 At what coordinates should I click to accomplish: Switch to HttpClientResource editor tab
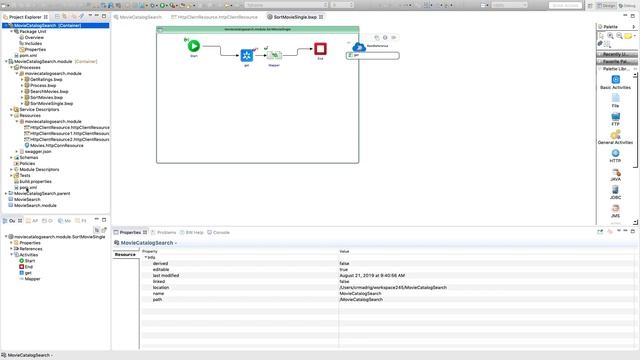pos(214,17)
